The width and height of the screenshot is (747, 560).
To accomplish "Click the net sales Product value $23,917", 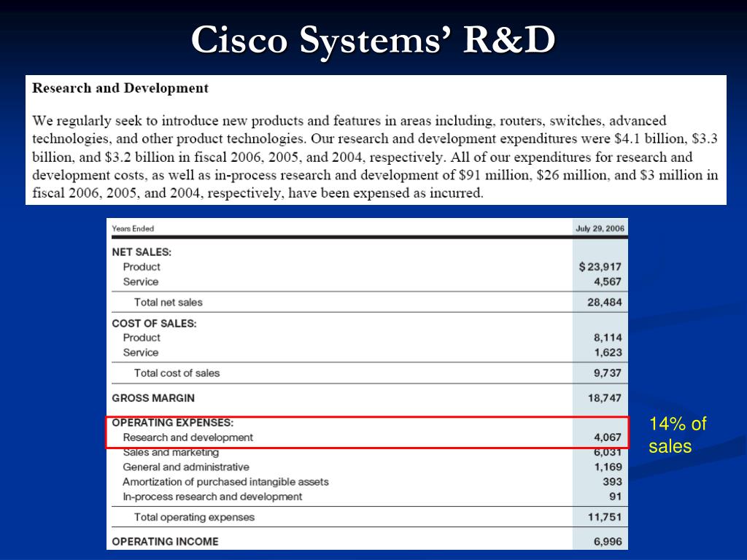I will (x=600, y=267).
